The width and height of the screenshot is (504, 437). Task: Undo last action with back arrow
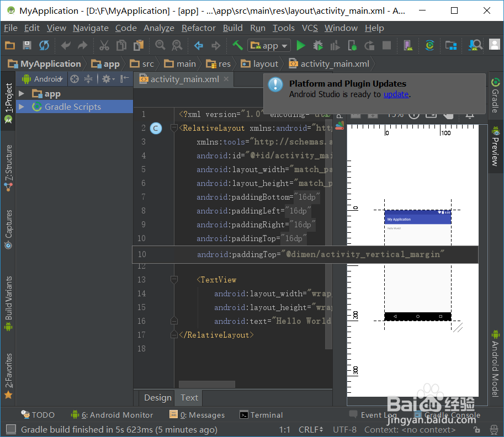click(x=66, y=46)
